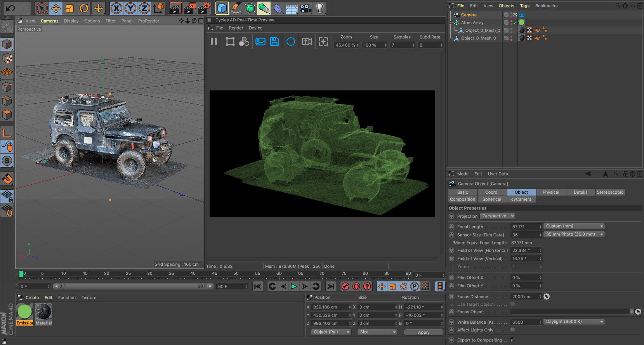The height and width of the screenshot is (345, 644).
Task: Select the Move tool in top toolbar
Action: pos(56,8)
